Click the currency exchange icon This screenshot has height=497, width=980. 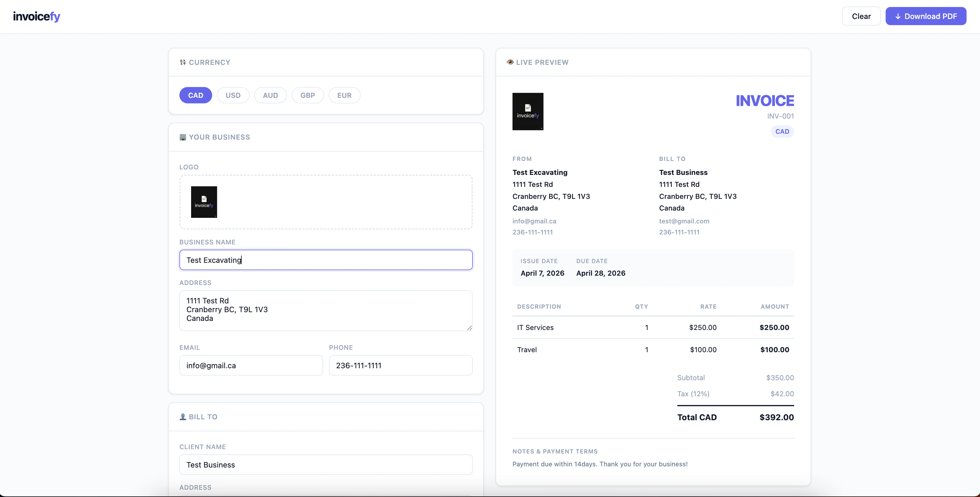(x=183, y=62)
